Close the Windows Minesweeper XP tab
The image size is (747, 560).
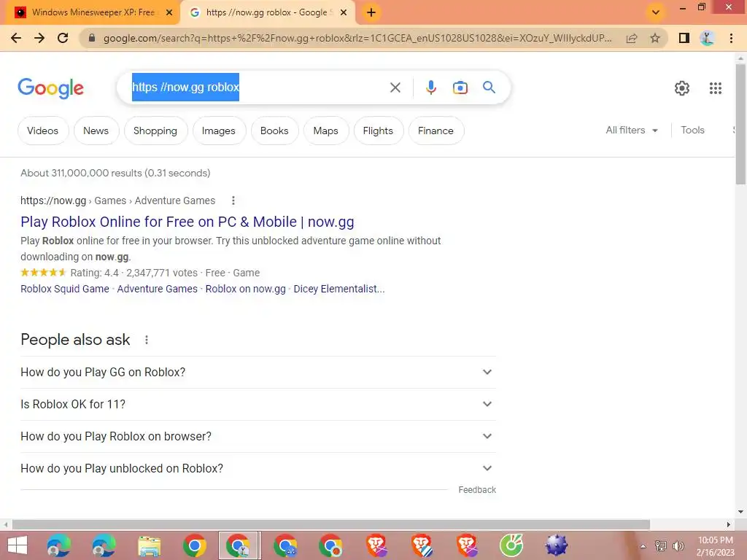click(169, 13)
